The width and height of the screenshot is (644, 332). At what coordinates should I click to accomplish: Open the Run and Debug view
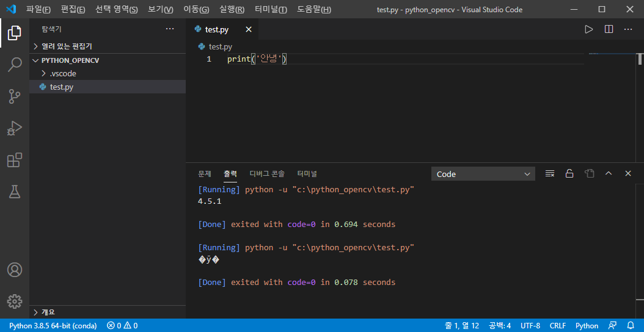pyautogui.click(x=15, y=128)
